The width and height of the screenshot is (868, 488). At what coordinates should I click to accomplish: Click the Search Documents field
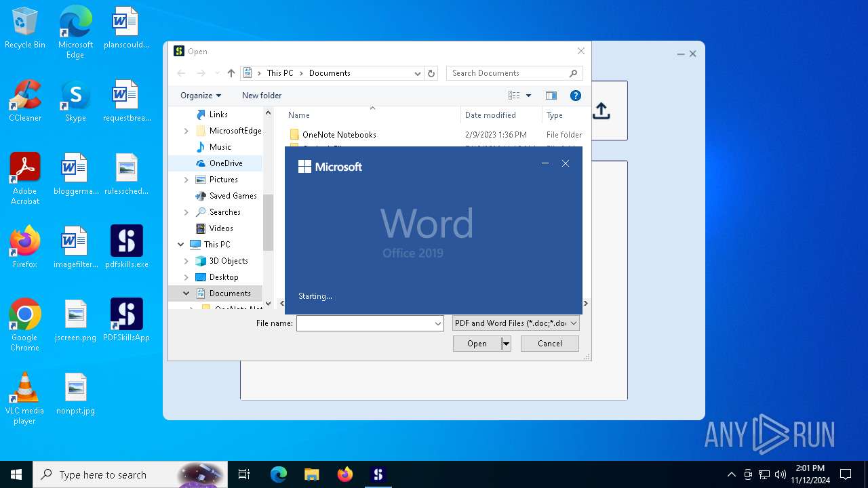[507, 73]
